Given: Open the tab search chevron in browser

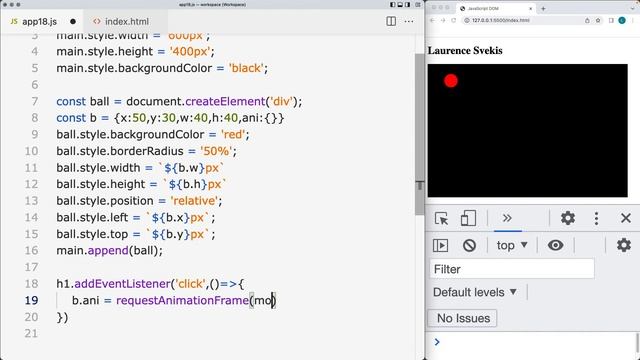Looking at the screenshot, I should point(633,8).
